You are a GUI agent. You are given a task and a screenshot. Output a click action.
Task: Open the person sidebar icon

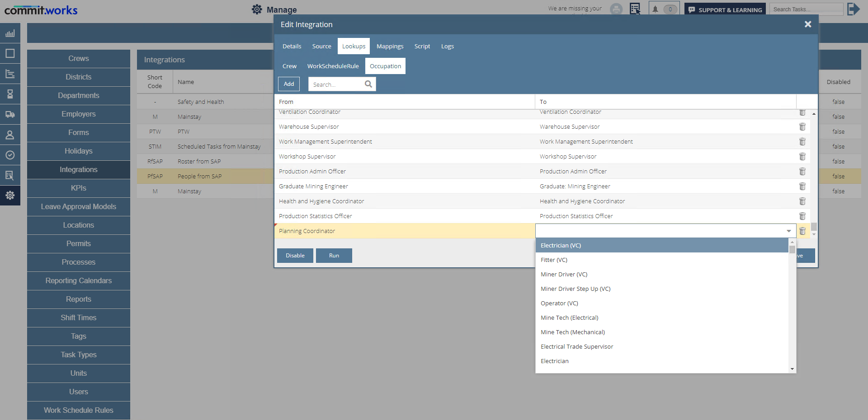click(10, 135)
